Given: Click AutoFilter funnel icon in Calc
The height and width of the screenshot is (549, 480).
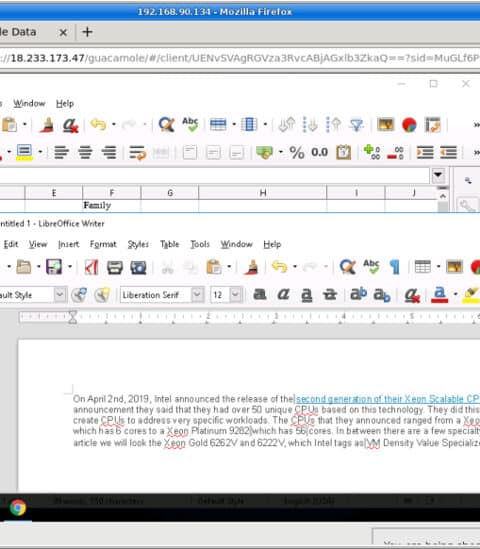Looking at the screenshot, I should point(356,125).
